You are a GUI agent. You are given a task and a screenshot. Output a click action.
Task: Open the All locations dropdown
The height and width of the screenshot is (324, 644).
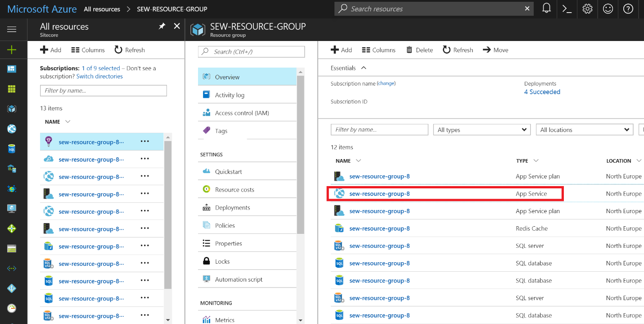coord(584,129)
